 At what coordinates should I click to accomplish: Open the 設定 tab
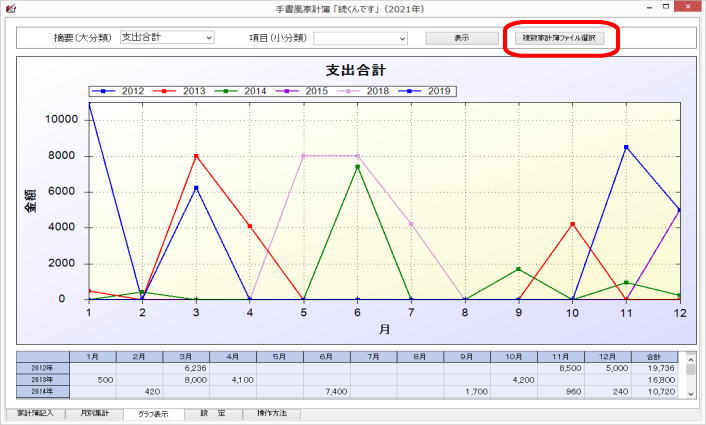[212, 414]
